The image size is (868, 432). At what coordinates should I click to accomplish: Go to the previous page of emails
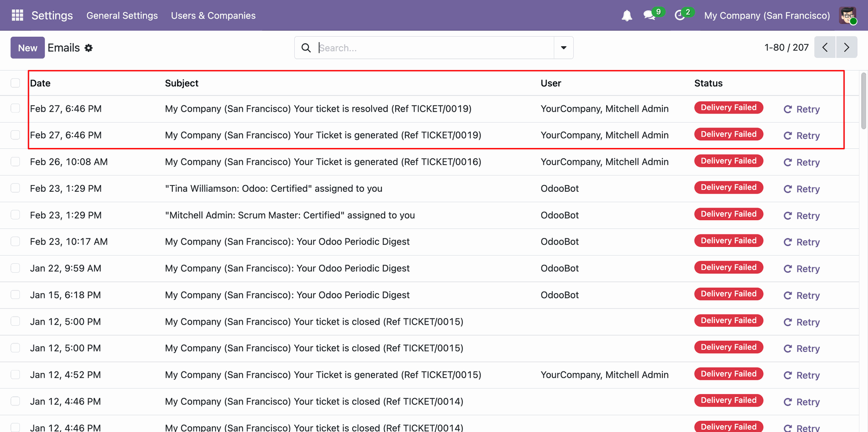(825, 47)
